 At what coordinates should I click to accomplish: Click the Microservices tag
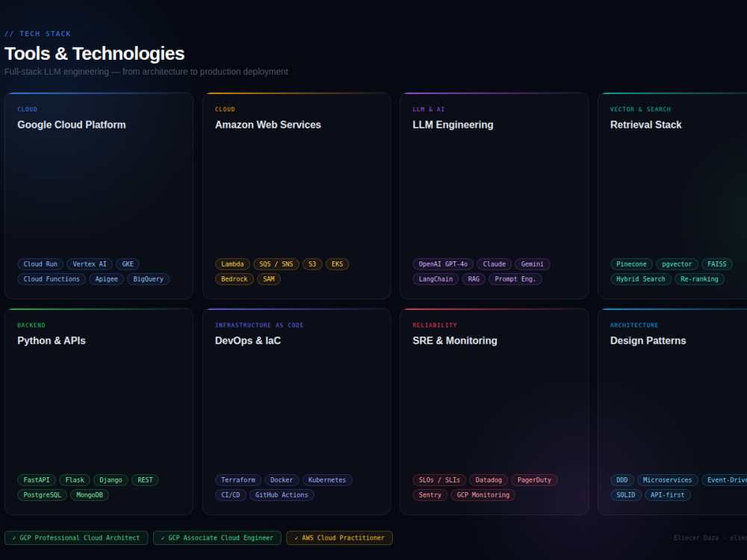667,480
